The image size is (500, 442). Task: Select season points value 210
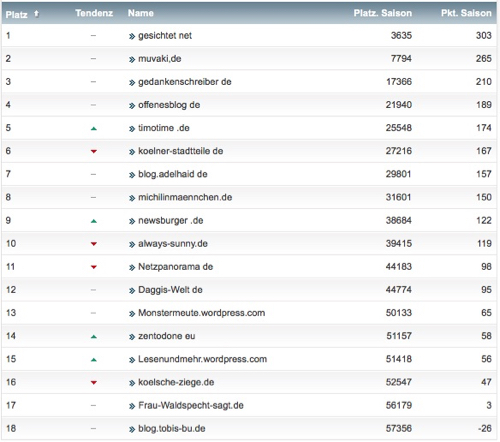click(484, 82)
